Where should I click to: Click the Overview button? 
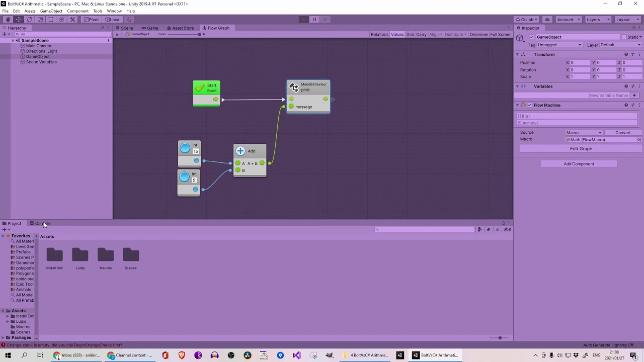click(478, 34)
